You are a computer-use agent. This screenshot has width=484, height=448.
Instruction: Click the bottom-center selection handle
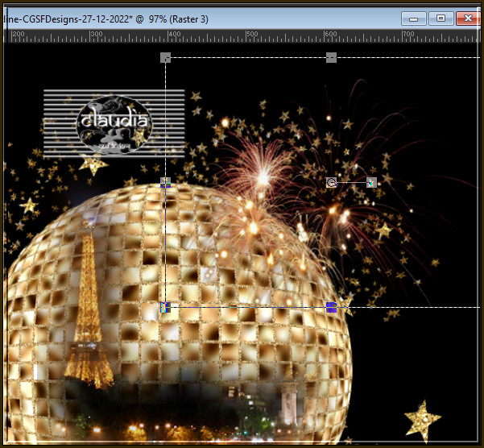(331, 308)
